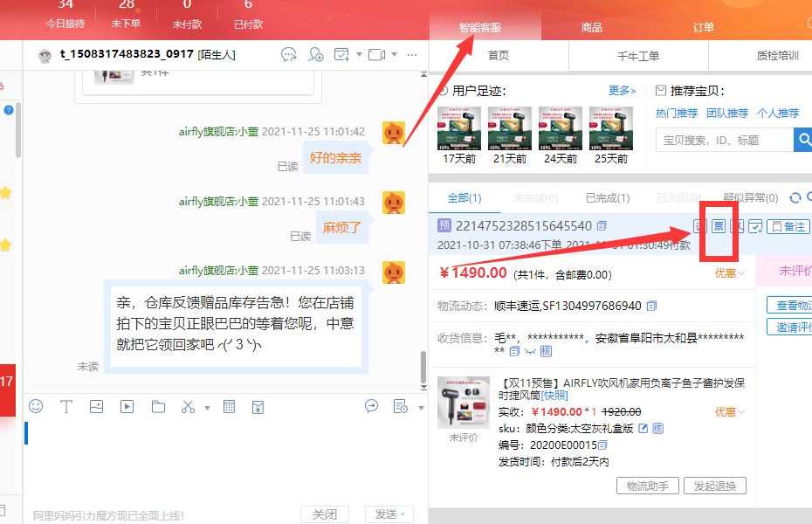Click 更多> link in 用户足迹

pyautogui.click(x=622, y=91)
